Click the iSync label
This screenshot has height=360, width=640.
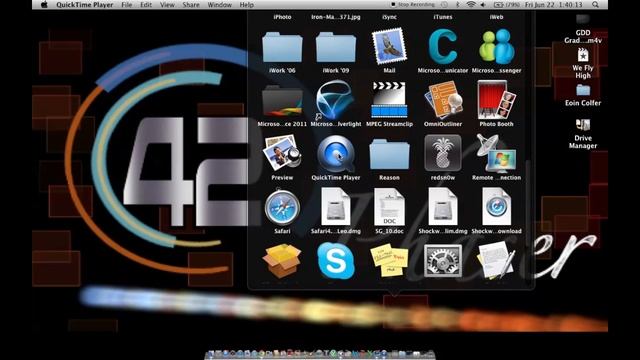click(389, 17)
